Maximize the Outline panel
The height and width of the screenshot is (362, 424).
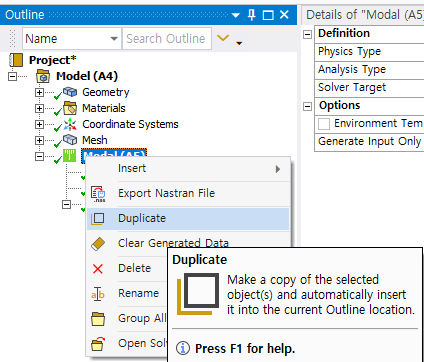(x=268, y=15)
